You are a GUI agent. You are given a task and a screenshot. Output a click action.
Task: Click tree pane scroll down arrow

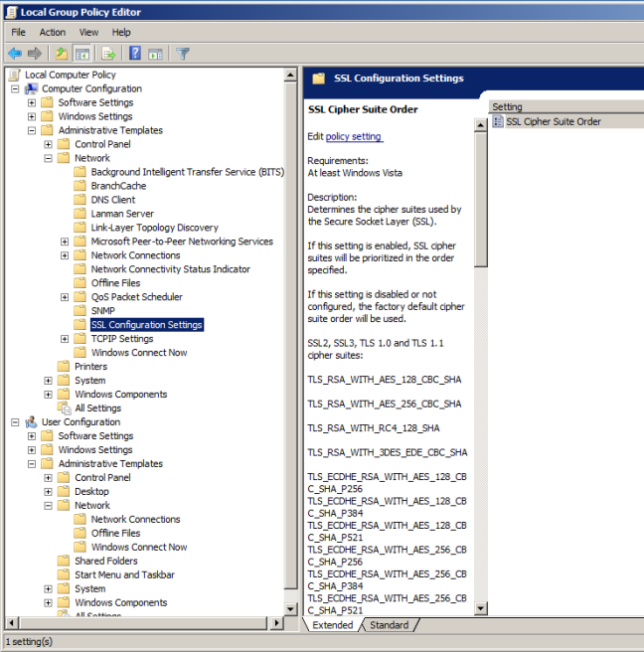290,609
